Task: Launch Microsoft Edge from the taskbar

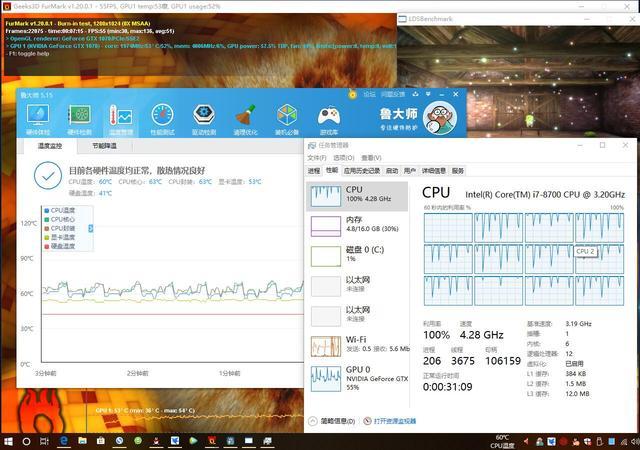Action: click(x=64, y=441)
